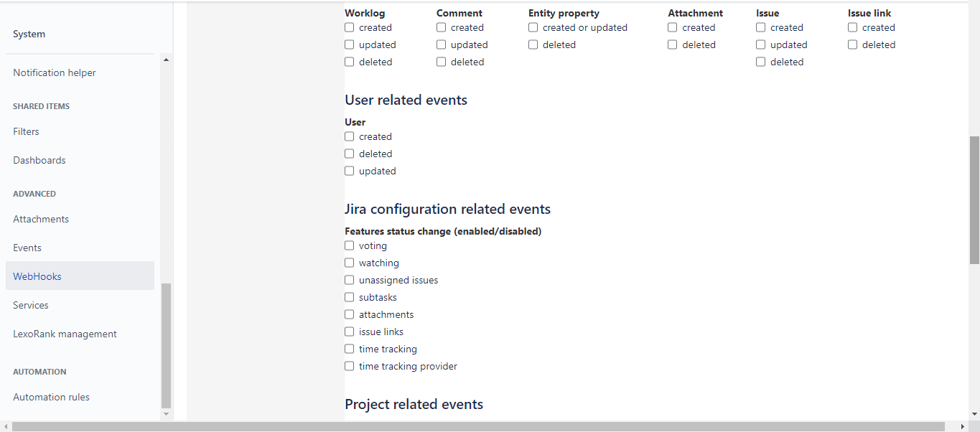Enable the time tracking provider checkbox
Image resolution: width=980 pixels, height=432 pixels.
(350, 367)
